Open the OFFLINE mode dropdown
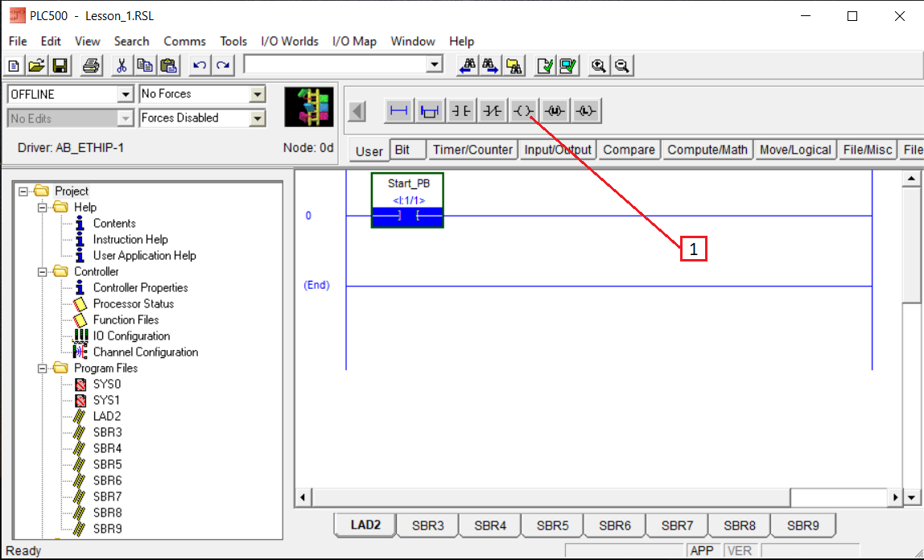This screenshot has width=924, height=560. coord(126,94)
